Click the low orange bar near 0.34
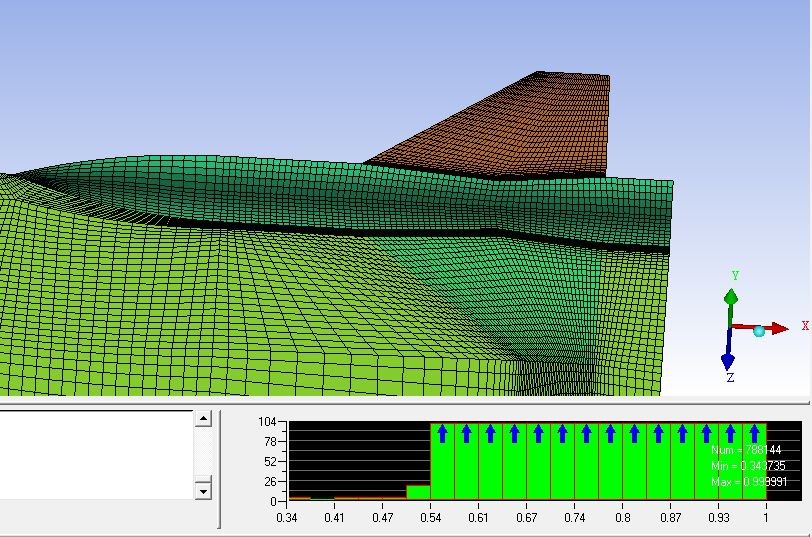This screenshot has width=812, height=537. pyautogui.click(x=299, y=497)
